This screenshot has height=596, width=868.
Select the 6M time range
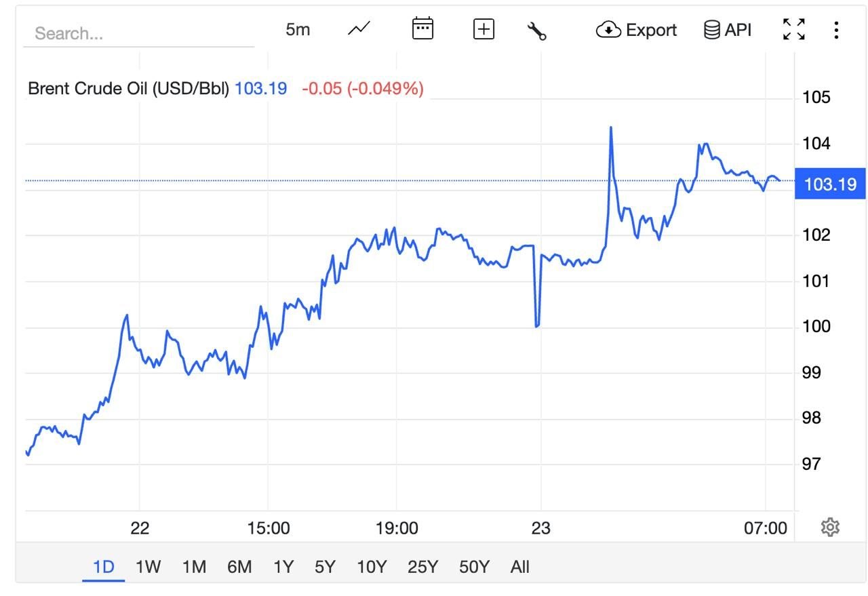click(x=239, y=567)
